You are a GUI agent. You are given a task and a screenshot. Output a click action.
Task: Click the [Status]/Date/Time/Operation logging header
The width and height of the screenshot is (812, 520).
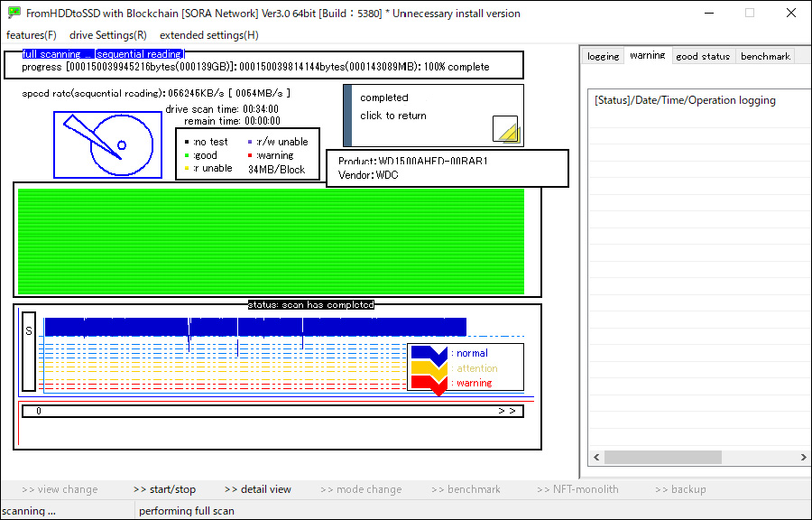[685, 100]
